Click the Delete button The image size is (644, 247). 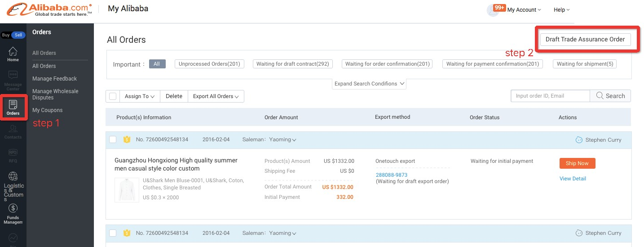point(174,96)
